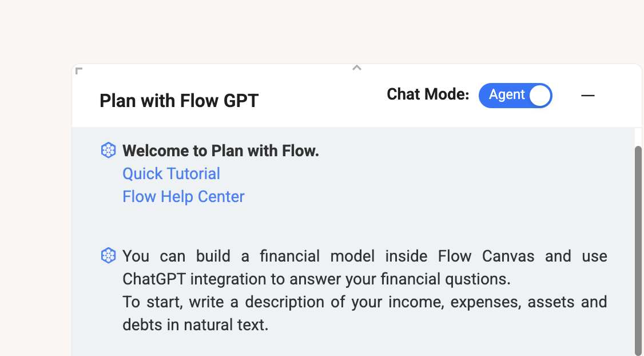The width and height of the screenshot is (644, 356).
Task: Expand the panel with the top chevron arrow
Action: click(x=356, y=68)
